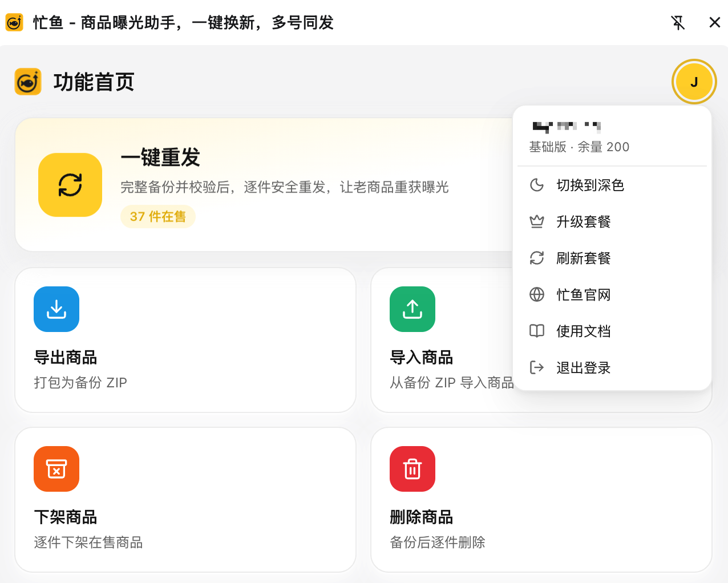Screen dimensions: 728x583
Task: Open the 一键重发 card title
Action: coord(160,157)
